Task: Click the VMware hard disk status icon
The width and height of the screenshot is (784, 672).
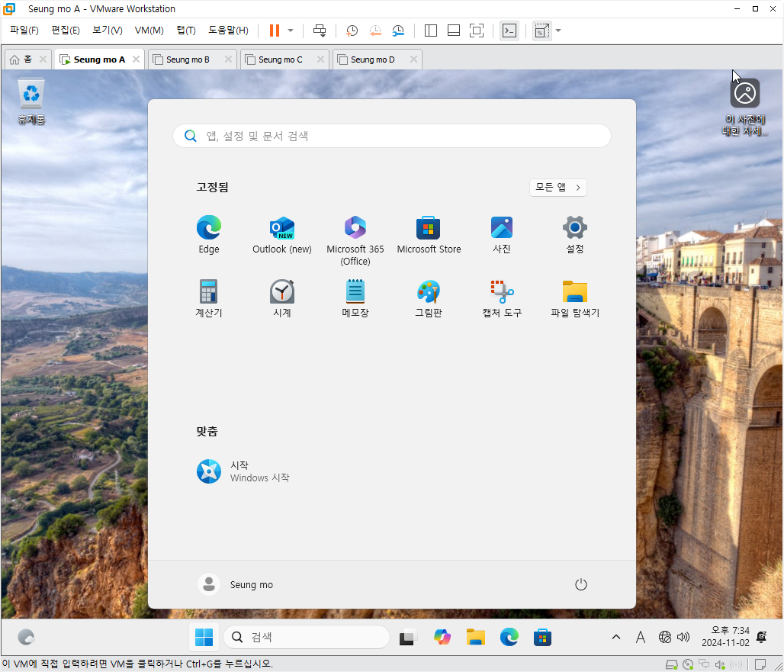Action: 671,664
